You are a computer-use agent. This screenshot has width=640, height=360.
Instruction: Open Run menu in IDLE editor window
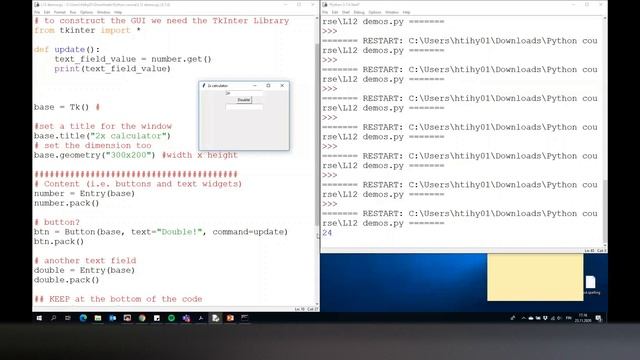point(73,12)
